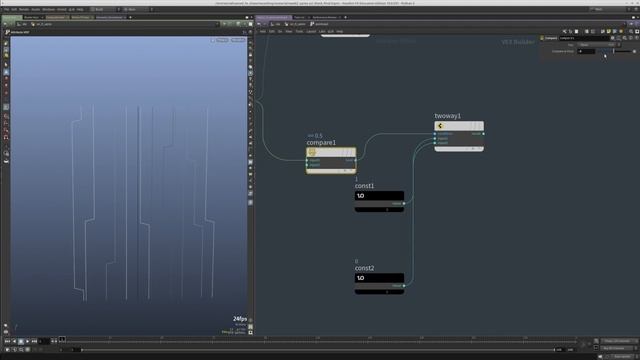Collapse the twoway1 node bottom strip
This screenshot has height=360, width=640.
(x=459, y=149)
